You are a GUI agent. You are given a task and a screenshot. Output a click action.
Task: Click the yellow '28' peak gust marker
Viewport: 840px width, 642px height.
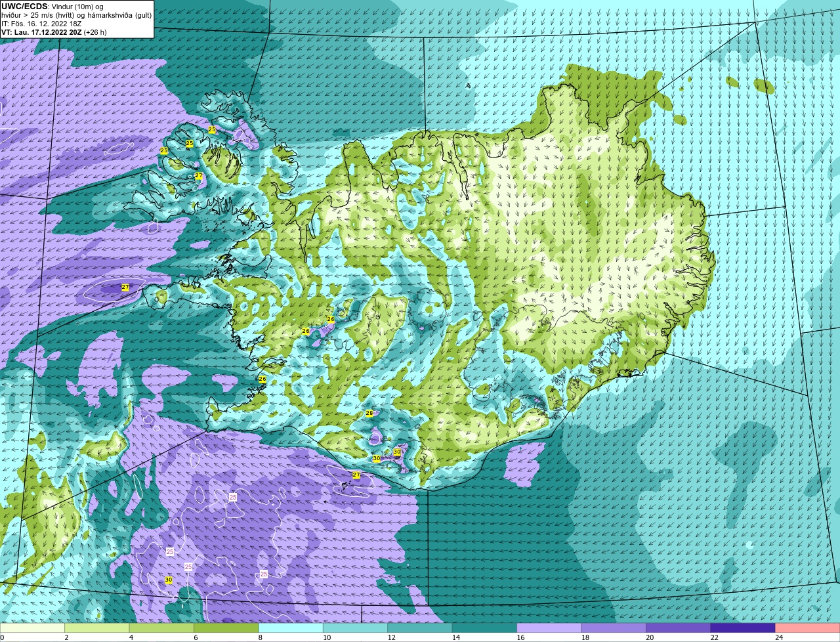[x=369, y=413]
